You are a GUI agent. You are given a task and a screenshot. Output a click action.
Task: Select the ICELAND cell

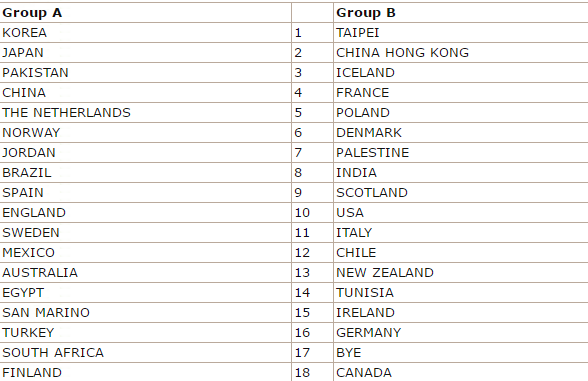tap(461, 73)
